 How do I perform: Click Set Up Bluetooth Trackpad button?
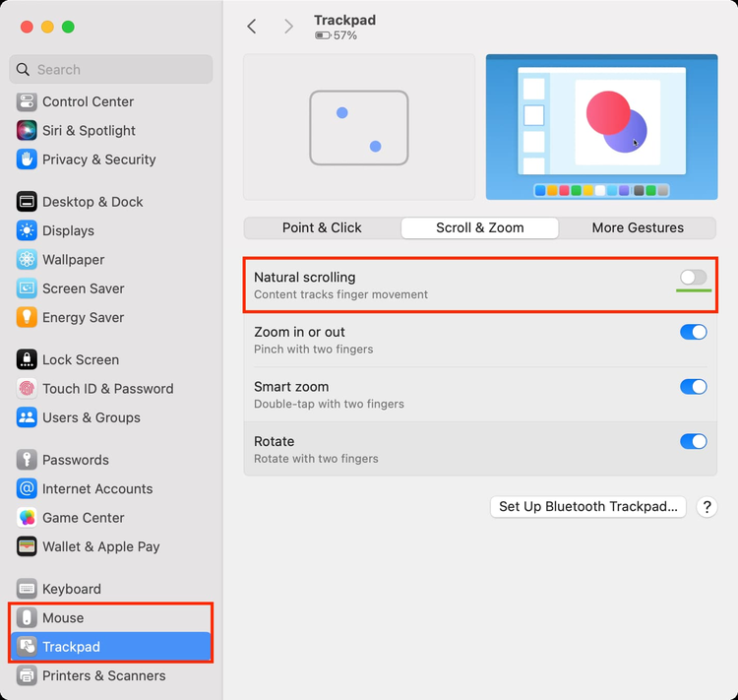point(587,506)
